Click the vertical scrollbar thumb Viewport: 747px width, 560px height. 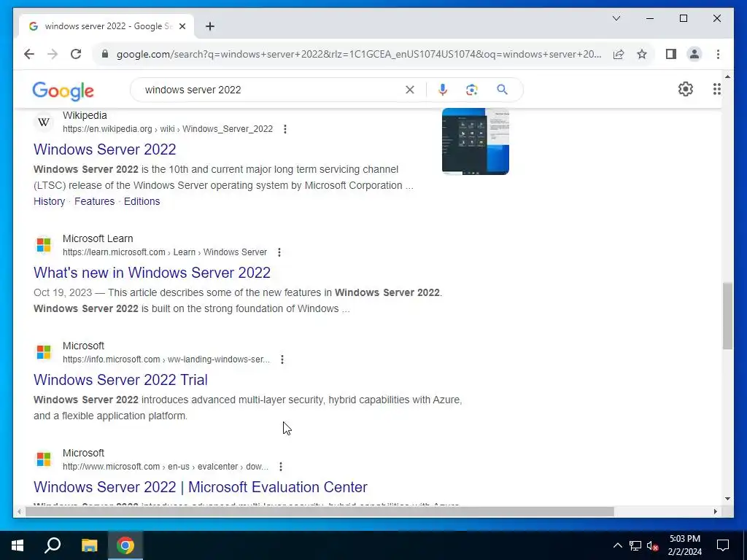pos(727,316)
